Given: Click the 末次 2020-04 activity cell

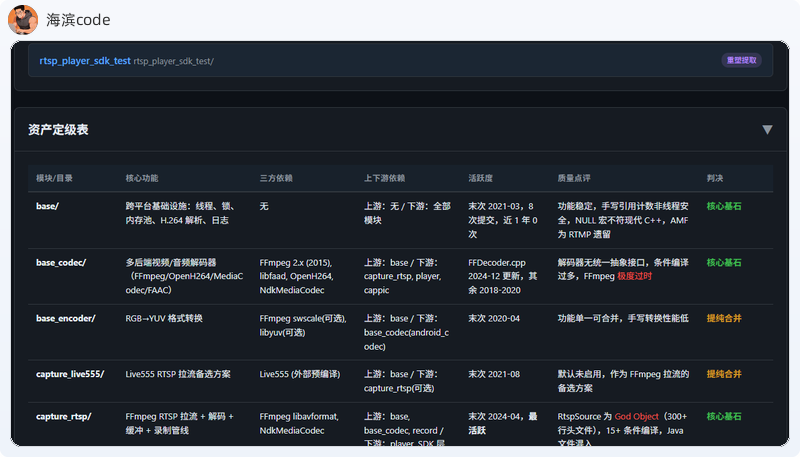Looking at the screenshot, I should (494, 318).
